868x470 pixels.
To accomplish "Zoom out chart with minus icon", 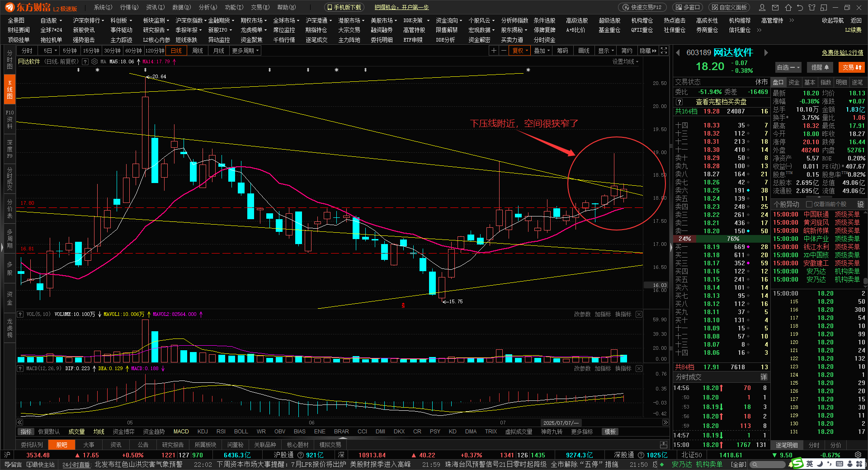I will click(504, 51).
